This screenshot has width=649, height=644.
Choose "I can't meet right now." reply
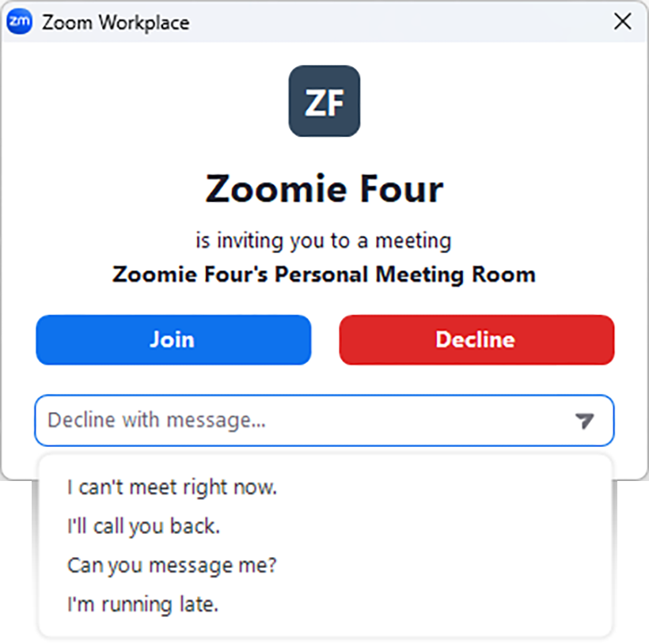tap(173, 487)
